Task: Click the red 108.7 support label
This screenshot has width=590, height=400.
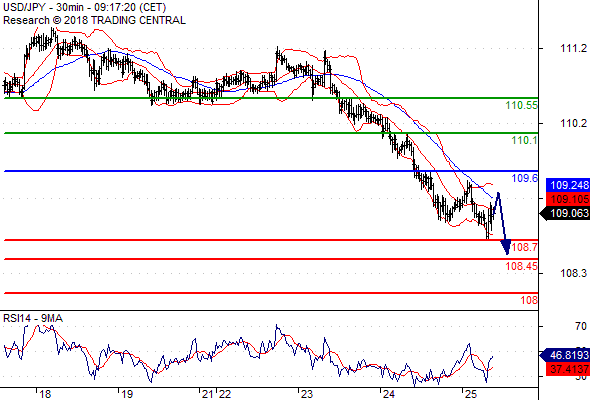Action: tap(525, 247)
